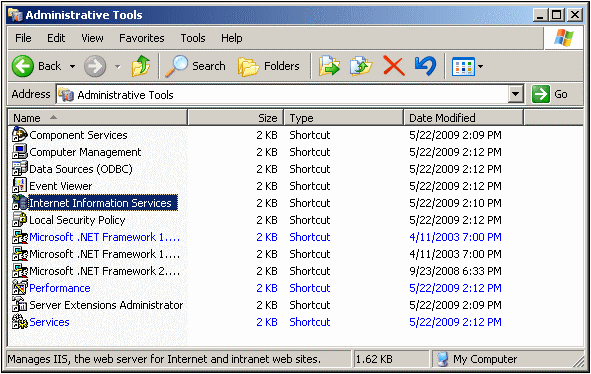
Task: Click the 5/22/2009 2:10 PM date cell
Action: (455, 203)
